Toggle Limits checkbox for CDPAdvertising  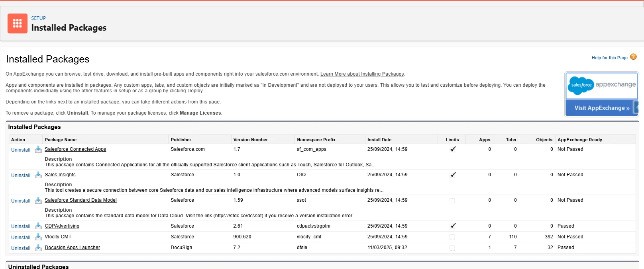tap(453, 226)
